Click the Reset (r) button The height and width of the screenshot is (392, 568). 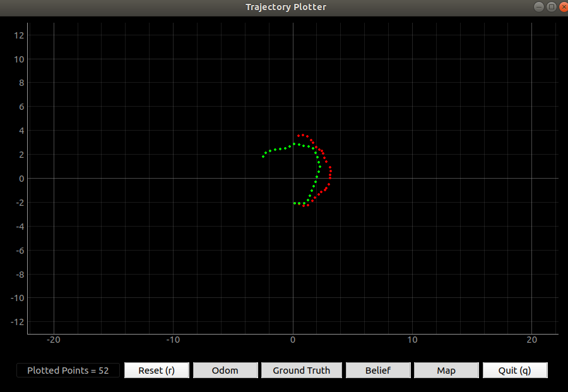[x=157, y=371]
